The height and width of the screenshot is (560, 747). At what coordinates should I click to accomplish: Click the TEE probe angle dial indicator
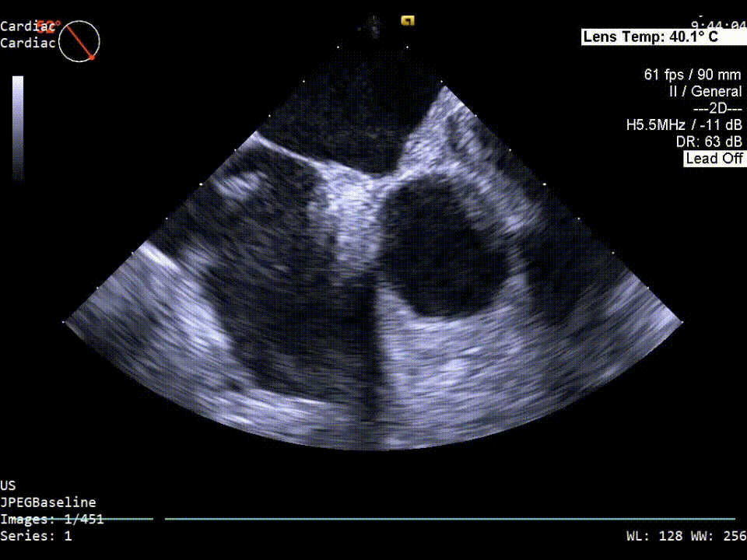80,41
